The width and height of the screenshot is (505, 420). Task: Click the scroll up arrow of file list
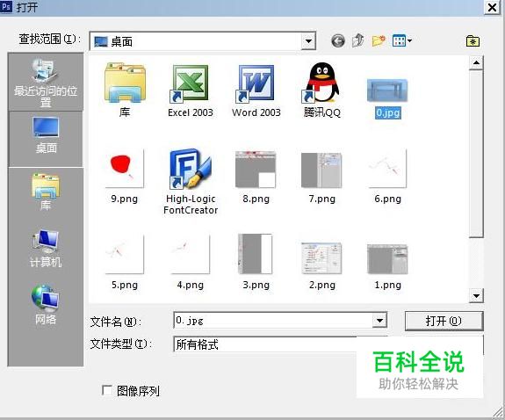476,62
